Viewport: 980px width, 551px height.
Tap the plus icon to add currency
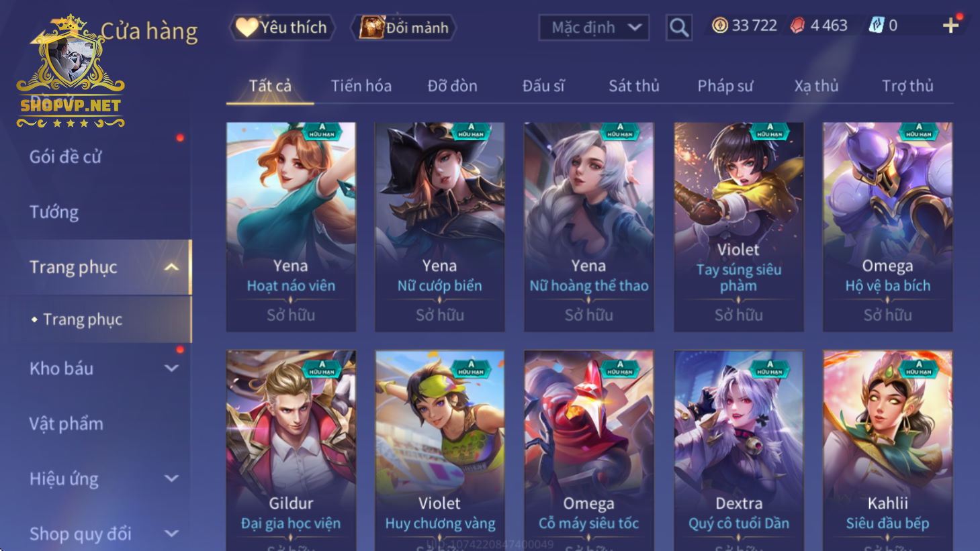coord(950,26)
